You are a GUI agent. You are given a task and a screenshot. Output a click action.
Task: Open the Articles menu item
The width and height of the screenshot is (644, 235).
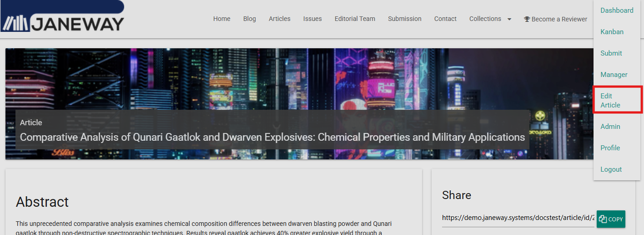280,19
